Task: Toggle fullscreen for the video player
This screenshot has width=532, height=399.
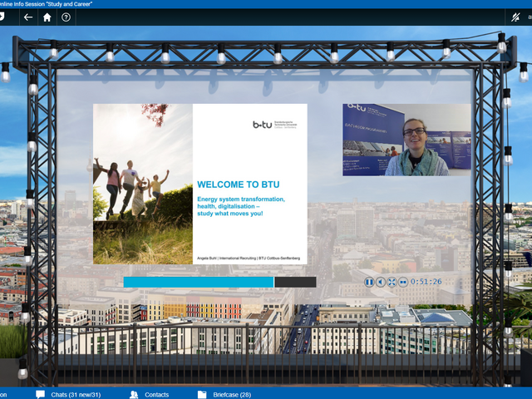Action: click(x=392, y=282)
